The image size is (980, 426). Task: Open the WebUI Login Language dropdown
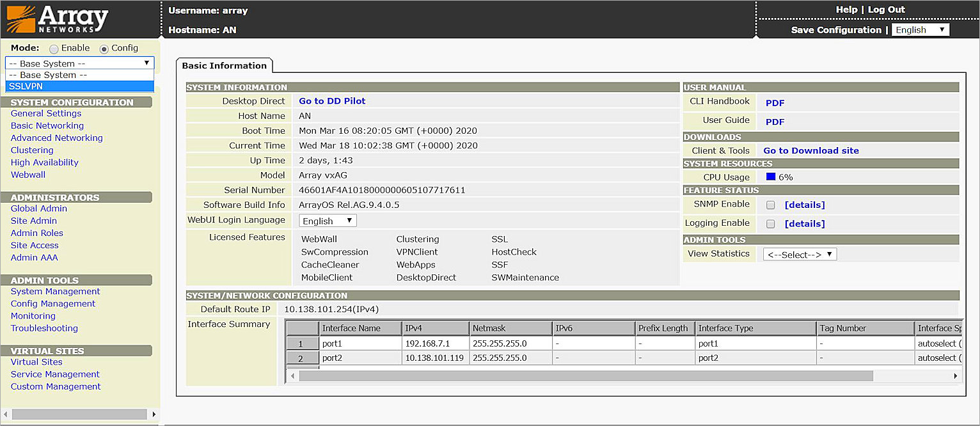click(328, 221)
